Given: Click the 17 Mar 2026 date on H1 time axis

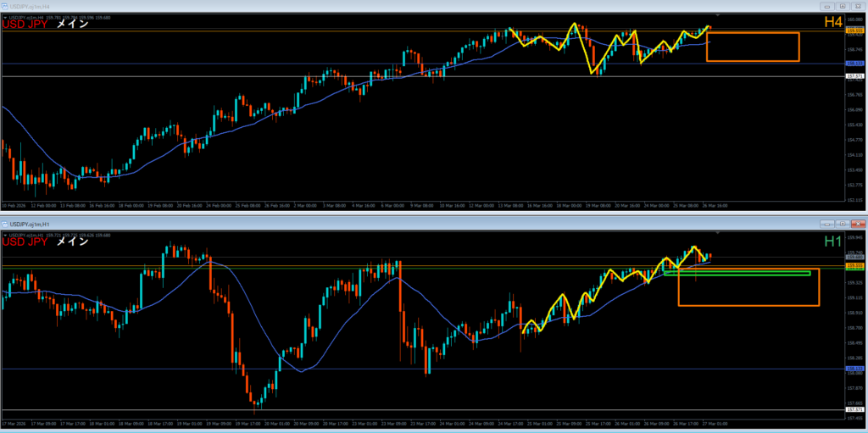Looking at the screenshot, I should pyautogui.click(x=14, y=424).
